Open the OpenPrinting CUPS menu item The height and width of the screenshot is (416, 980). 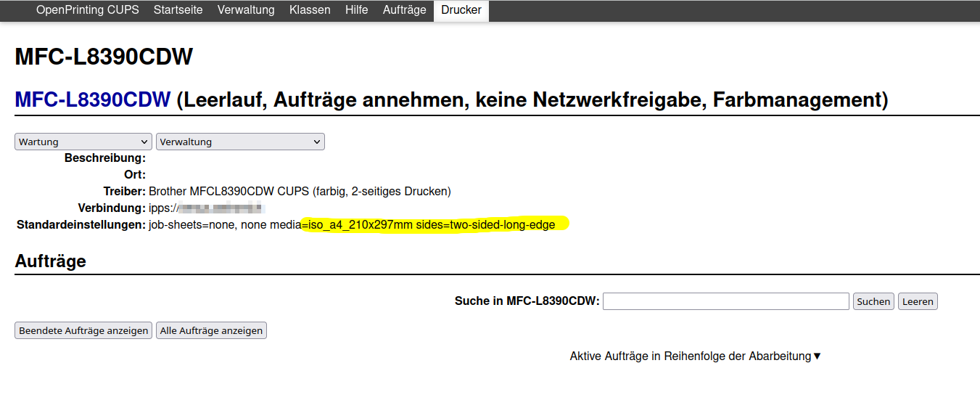pyautogui.click(x=87, y=10)
